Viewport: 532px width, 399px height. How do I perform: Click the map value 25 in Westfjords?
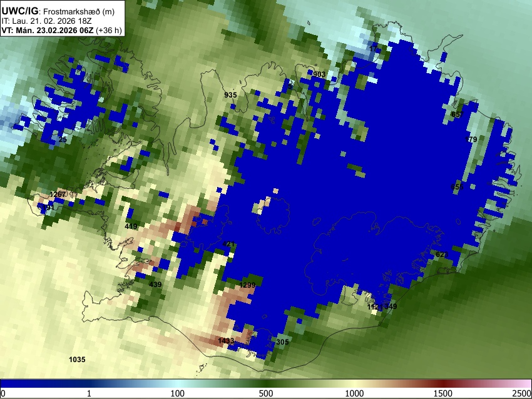tap(63, 139)
